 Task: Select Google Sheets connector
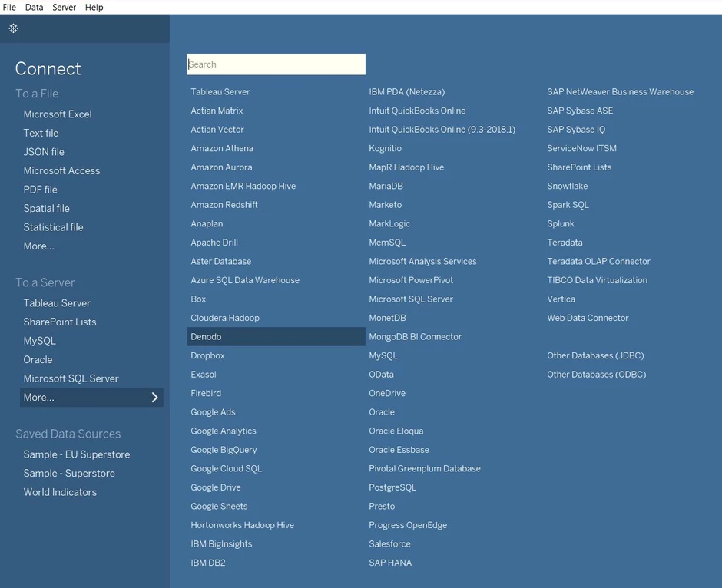click(x=219, y=507)
